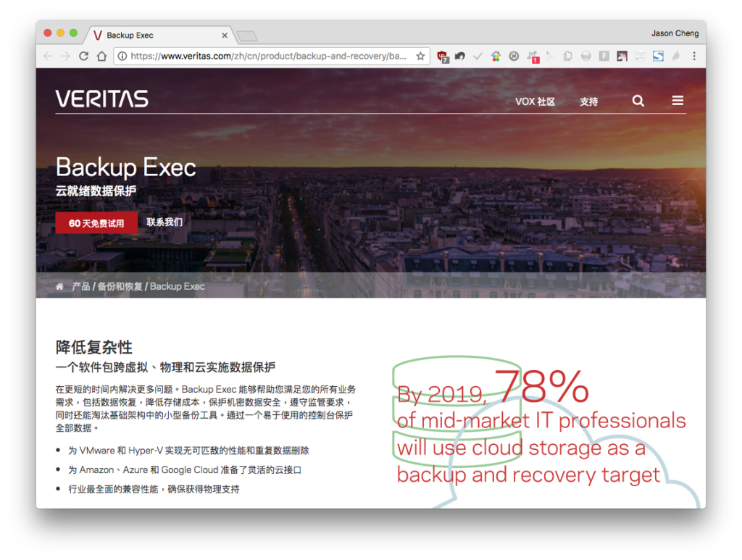Click the gray F square extension icon
Screen dimensions: 742x560
click(604, 57)
